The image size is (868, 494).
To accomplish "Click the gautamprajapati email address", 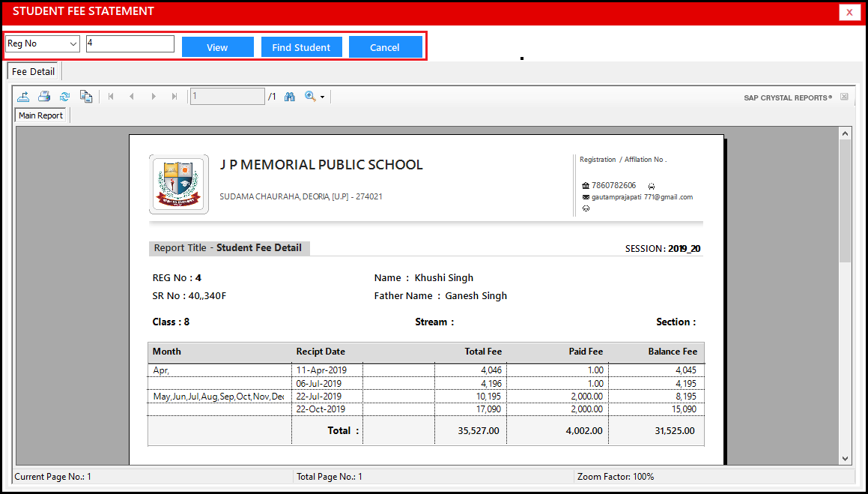I will (642, 197).
